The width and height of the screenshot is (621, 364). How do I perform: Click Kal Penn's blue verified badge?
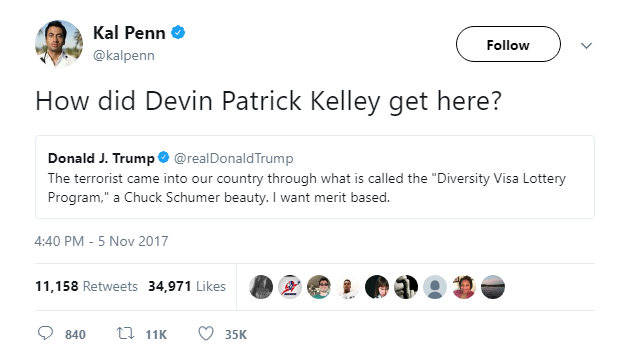[178, 32]
